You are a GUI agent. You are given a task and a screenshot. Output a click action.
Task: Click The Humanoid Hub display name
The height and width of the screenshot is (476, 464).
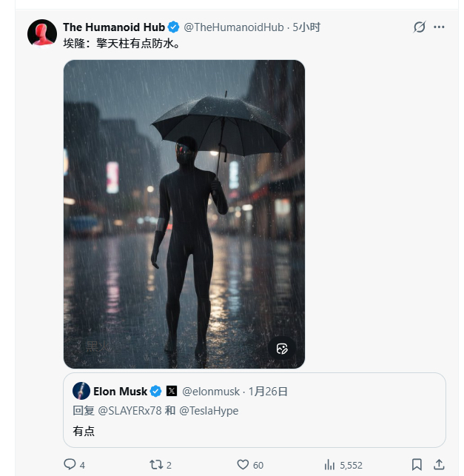(114, 27)
